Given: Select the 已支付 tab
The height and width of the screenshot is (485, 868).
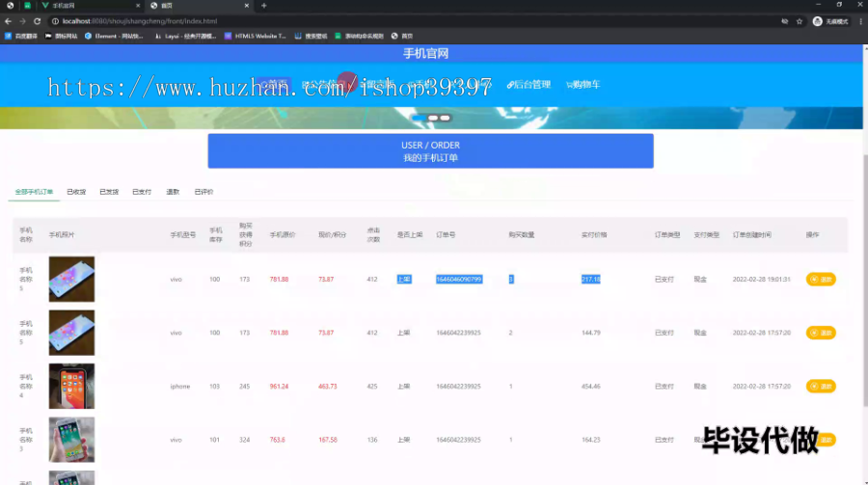Looking at the screenshot, I should (x=142, y=192).
